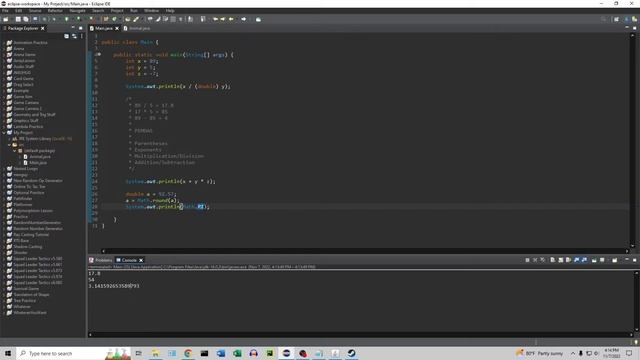Close the Console view tab

tap(141, 260)
